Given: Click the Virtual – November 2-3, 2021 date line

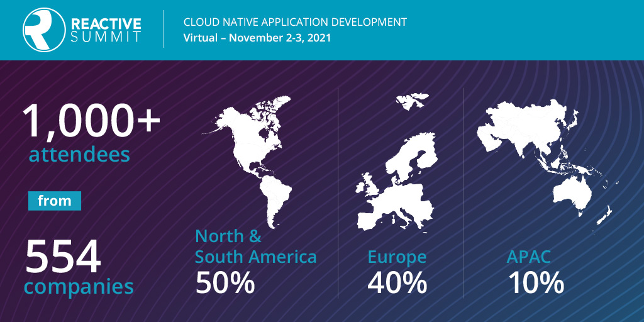Looking at the screenshot, I should (x=257, y=38).
